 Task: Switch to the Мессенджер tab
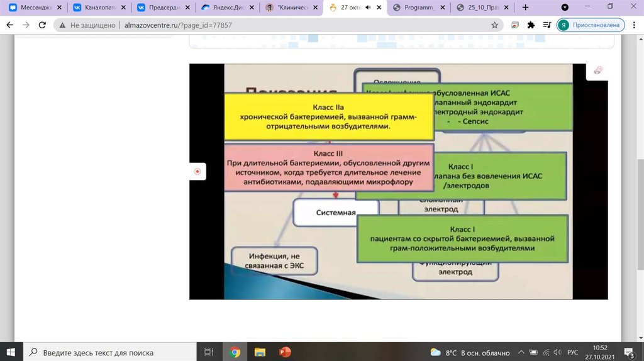(30, 8)
